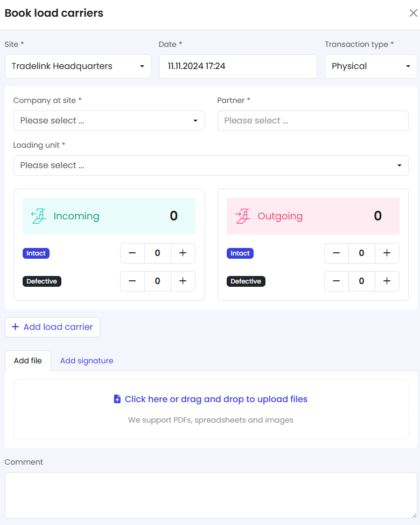
Task: Decrease Incoming Intact count with minus
Action: 132,253
